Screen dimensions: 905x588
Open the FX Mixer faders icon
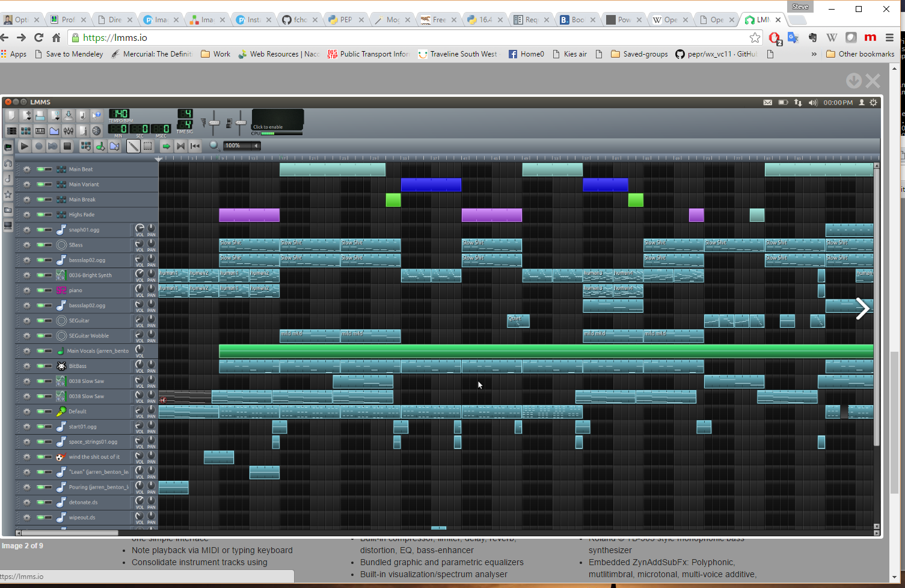[x=69, y=130]
